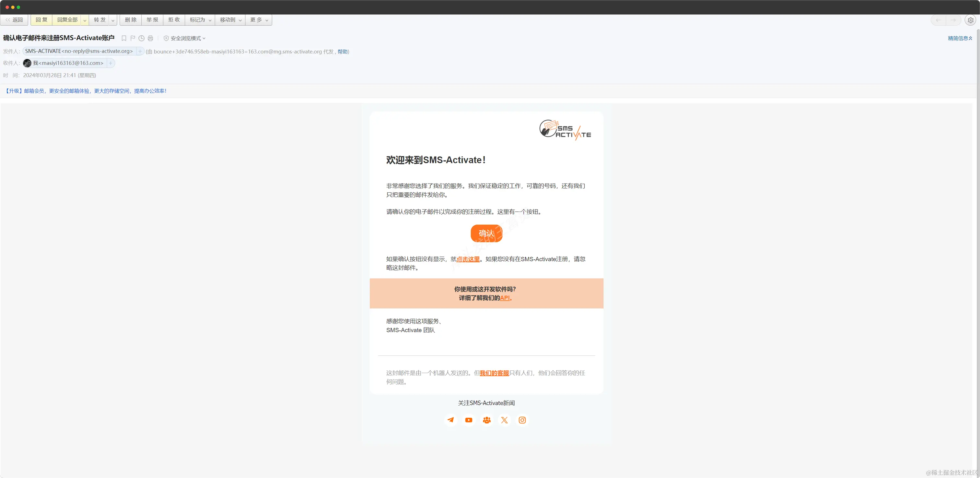
Task: Click the shield icon for safe browsing
Action: point(166,39)
